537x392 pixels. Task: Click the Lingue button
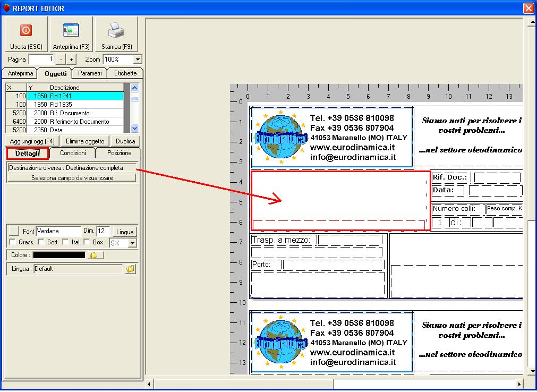(125, 232)
